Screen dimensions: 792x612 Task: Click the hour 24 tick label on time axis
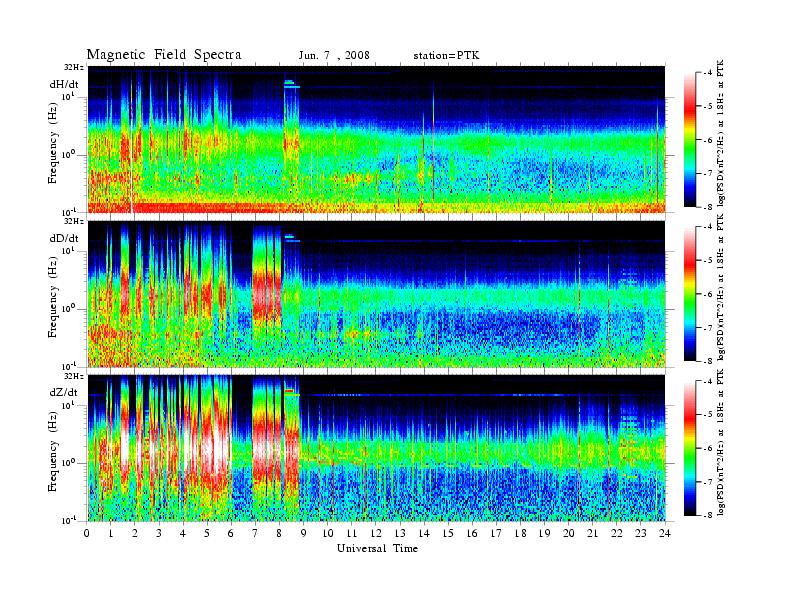pyautogui.click(x=665, y=533)
